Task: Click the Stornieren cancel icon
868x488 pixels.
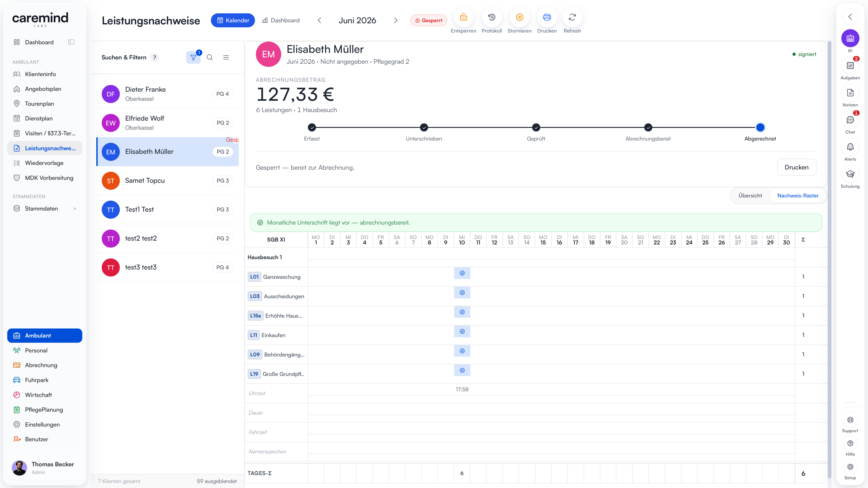Action: tap(519, 17)
